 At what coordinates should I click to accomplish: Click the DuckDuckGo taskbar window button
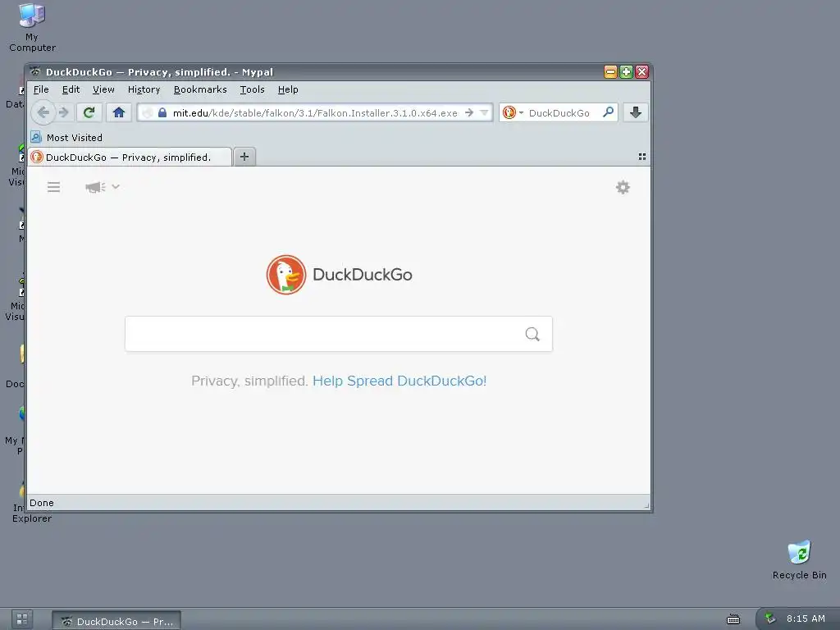point(116,621)
